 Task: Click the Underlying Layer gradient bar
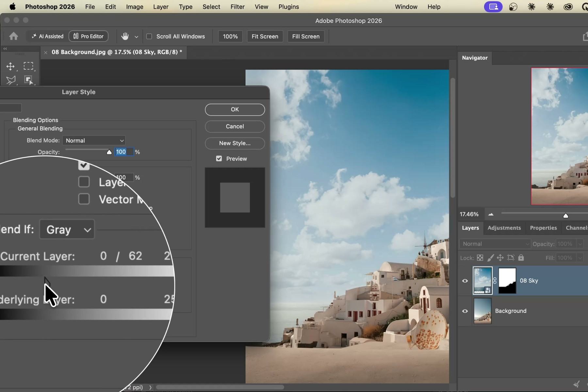pyautogui.click(x=87, y=314)
